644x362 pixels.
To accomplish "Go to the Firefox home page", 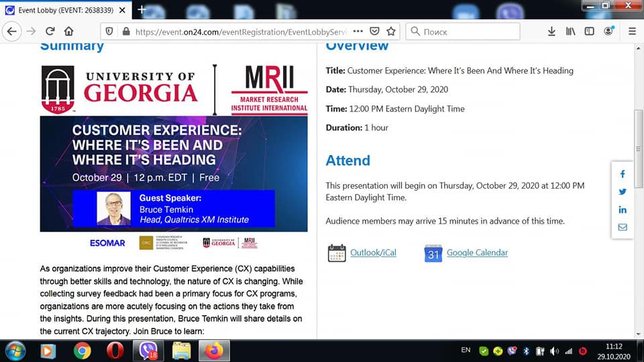I will [68, 32].
